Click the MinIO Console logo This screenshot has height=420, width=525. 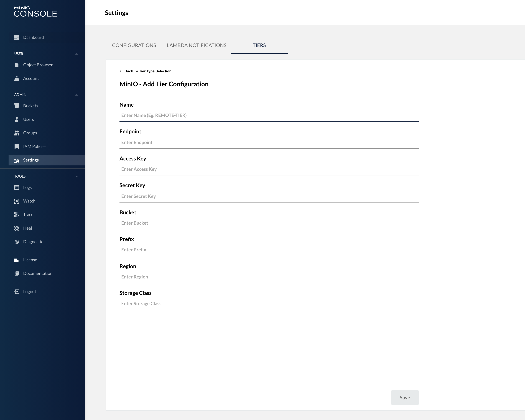[x=35, y=11]
